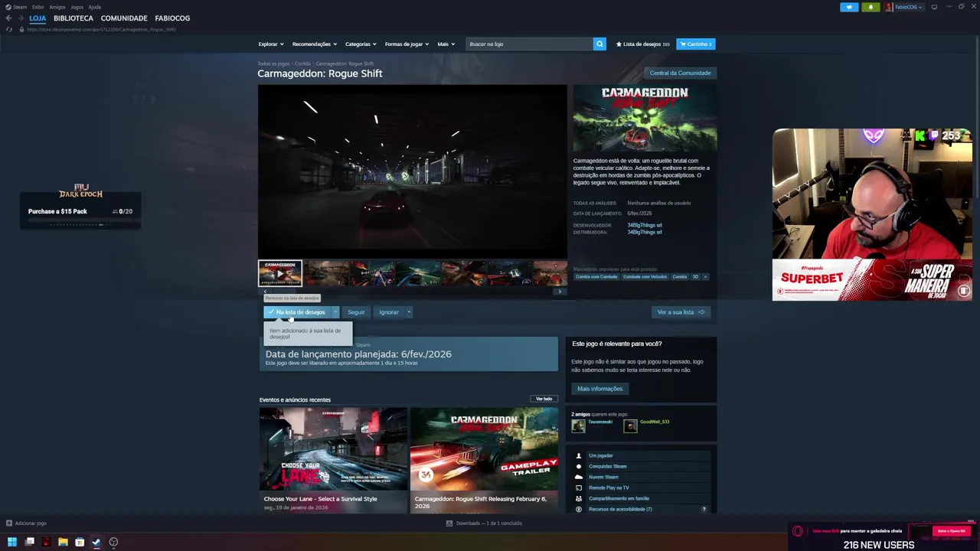
Task: Open the FABIOCOG profile tab
Action: (172, 18)
